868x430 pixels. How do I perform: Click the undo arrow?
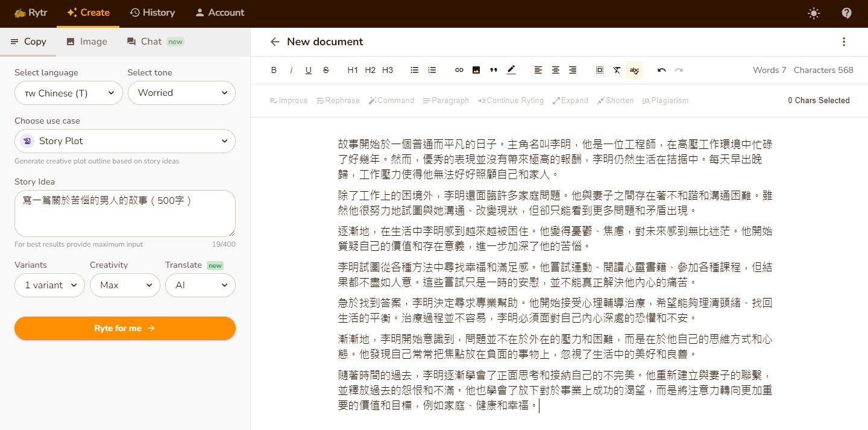[662, 70]
